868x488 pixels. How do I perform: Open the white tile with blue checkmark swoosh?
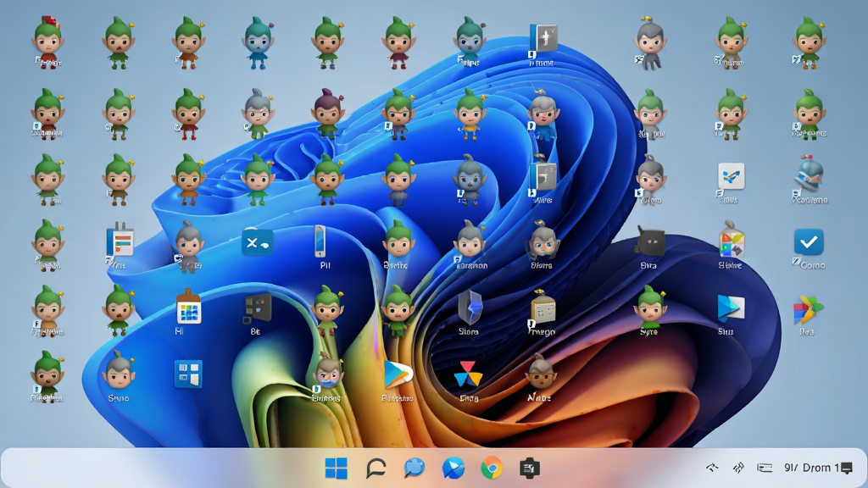(x=731, y=176)
